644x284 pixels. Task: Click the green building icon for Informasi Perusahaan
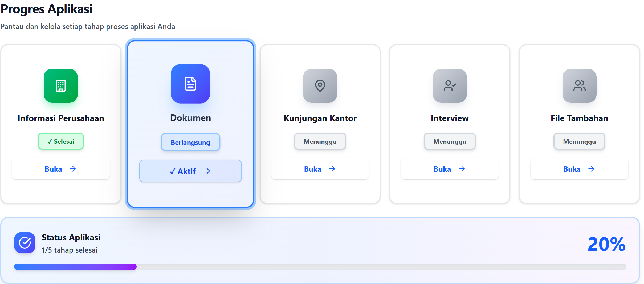tap(61, 86)
